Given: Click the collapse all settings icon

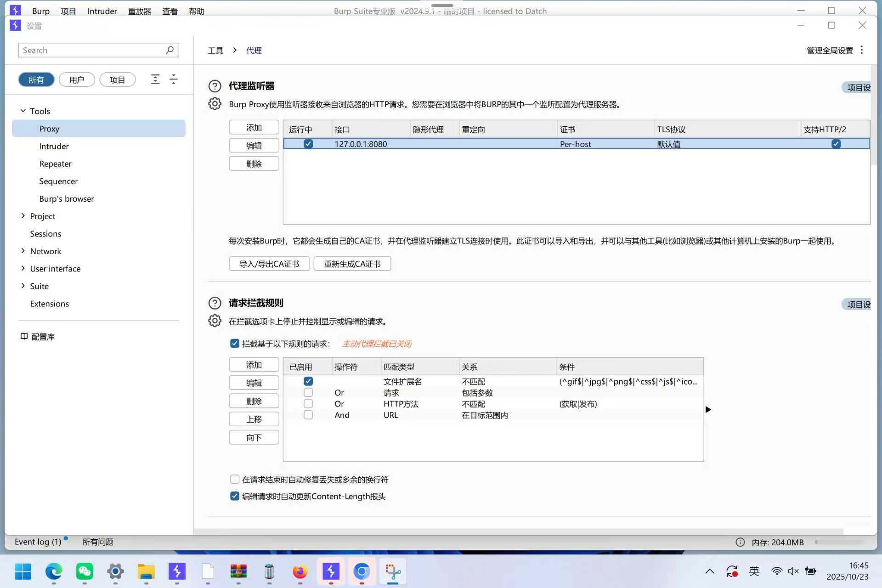Looking at the screenshot, I should tap(174, 79).
